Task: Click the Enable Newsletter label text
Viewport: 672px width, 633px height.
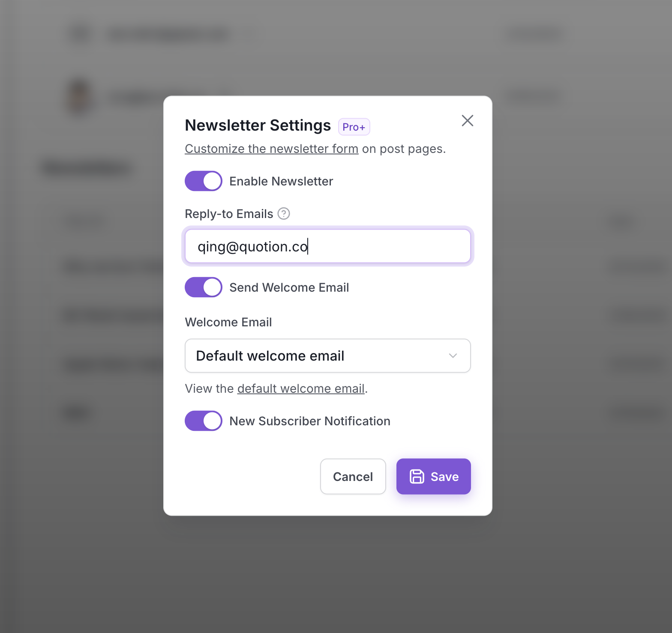Action: (281, 181)
